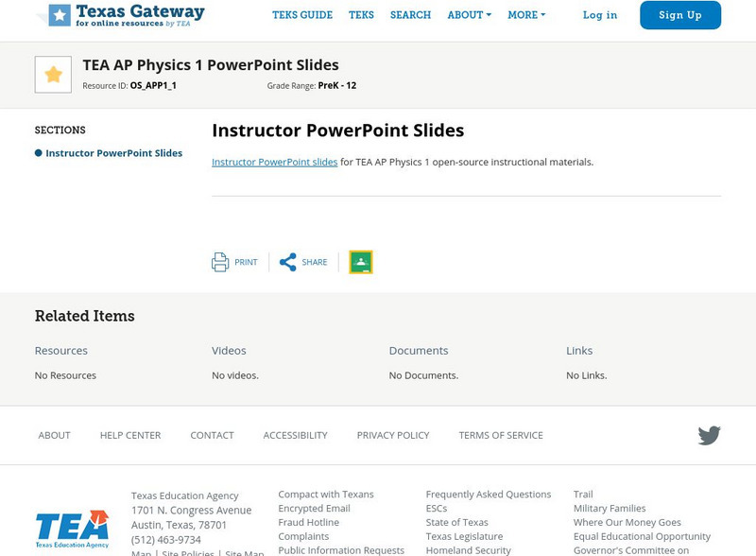756x556 pixels.
Task: Click the Texas Gateway star logo
Action: (54, 16)
